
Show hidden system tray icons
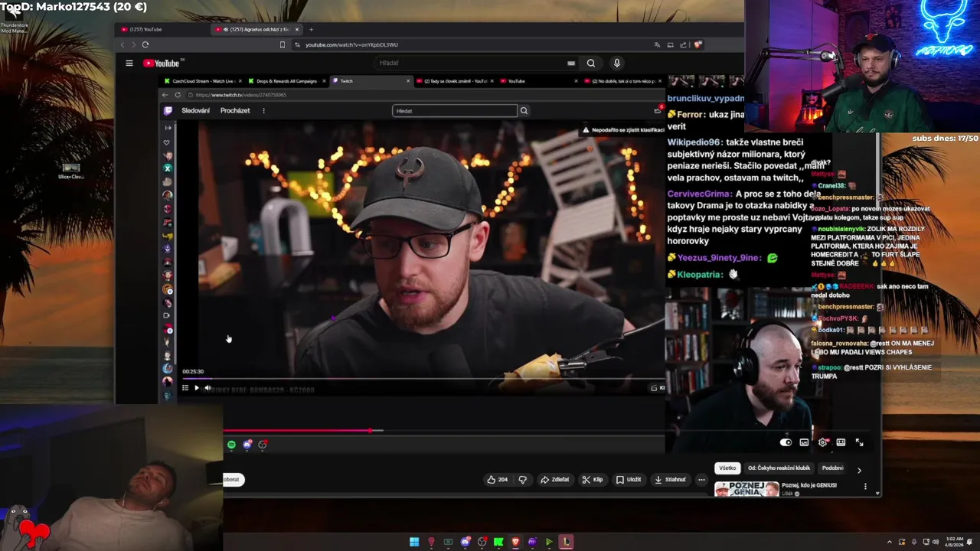coord(890,542)
